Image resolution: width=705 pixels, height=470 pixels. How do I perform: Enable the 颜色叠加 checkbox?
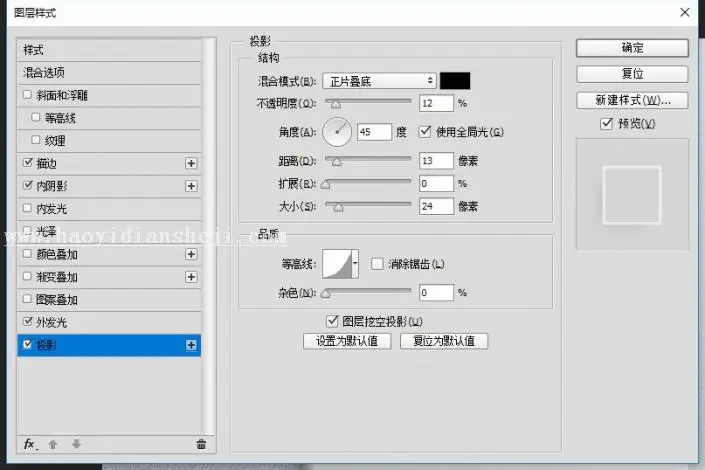[27, 254]
